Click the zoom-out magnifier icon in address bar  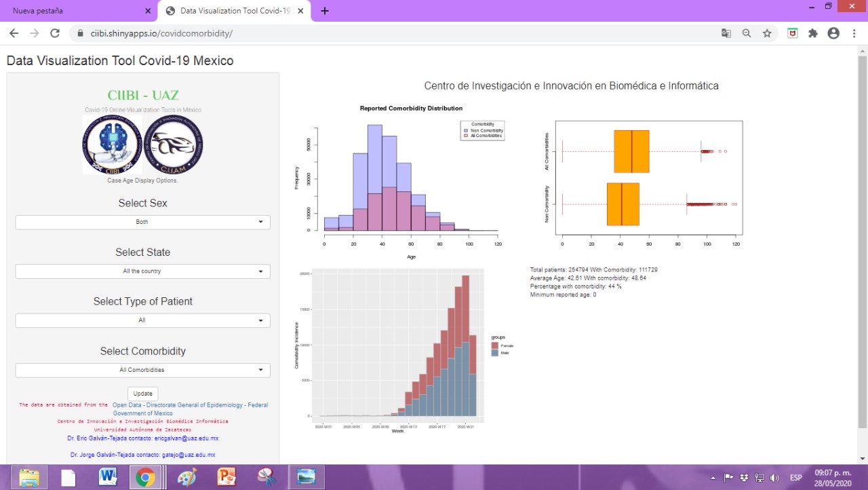point(747,33)
